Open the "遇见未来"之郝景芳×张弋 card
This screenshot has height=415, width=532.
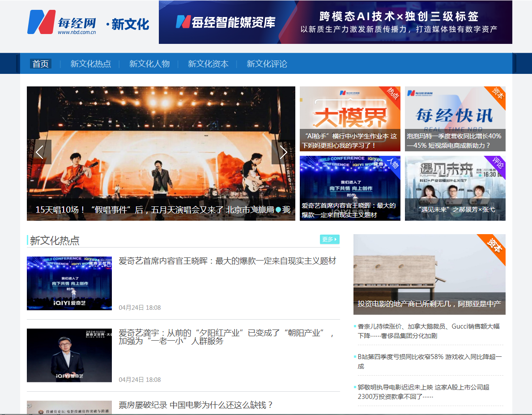click(455, 188)
